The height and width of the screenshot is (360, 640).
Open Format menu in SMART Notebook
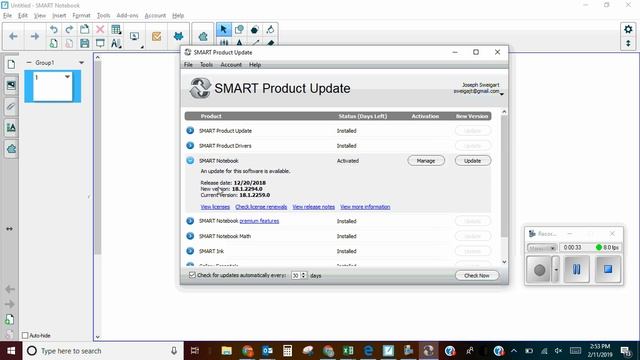(x=81, y=16)
